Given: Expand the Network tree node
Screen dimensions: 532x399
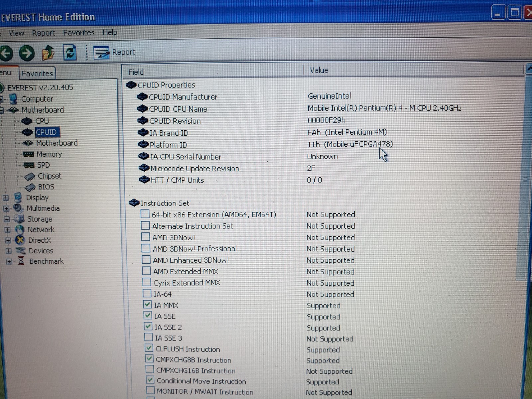Looking at the screenshot, I should (x=8, y=230).
